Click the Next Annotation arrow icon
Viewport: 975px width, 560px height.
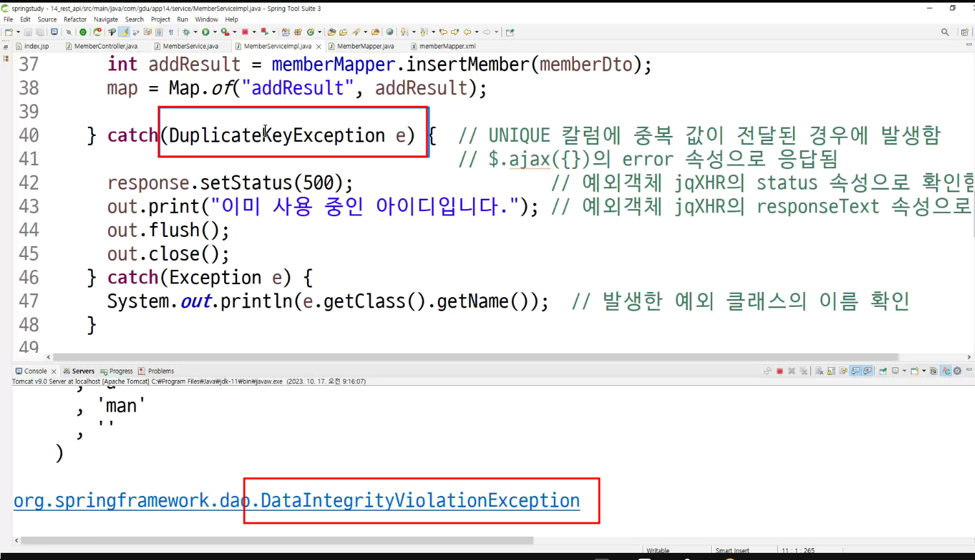[x=404, y=32]
